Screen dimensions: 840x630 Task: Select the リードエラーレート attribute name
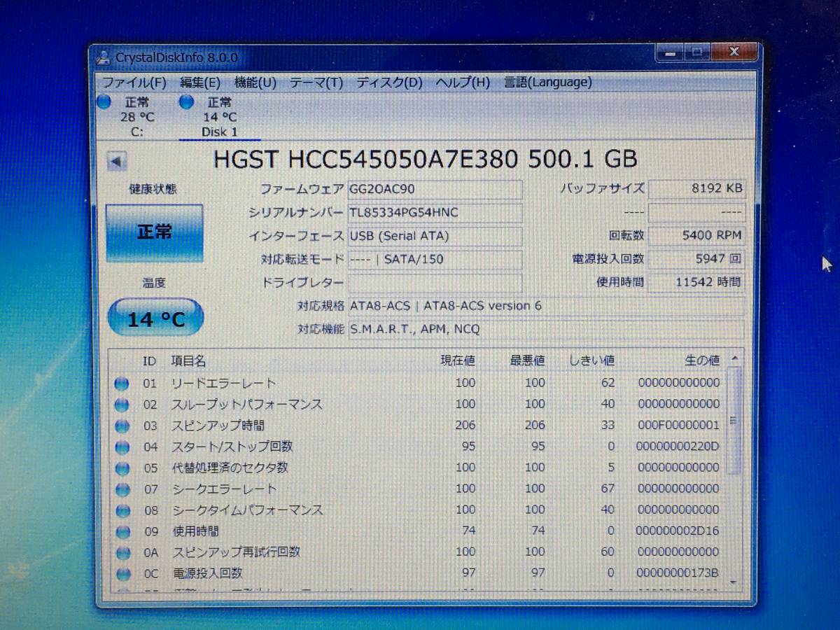(224, 383)
